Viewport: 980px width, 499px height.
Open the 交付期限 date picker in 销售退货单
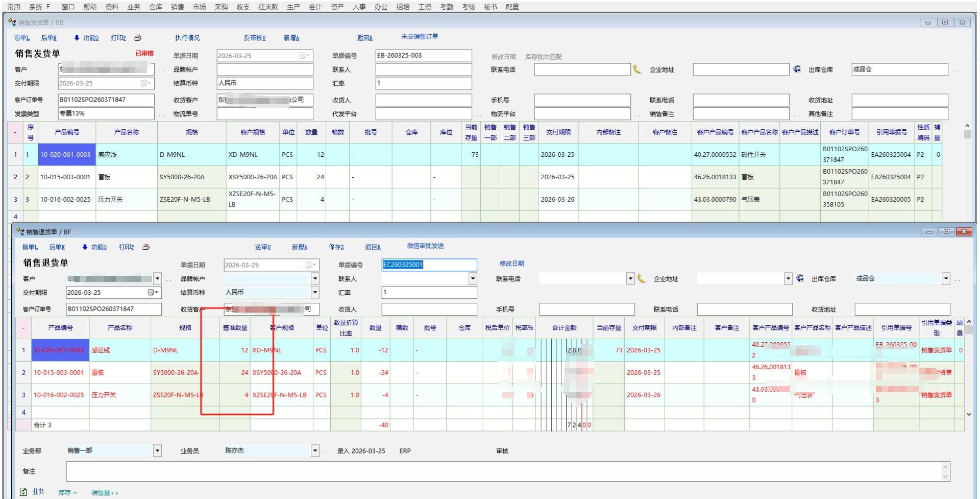(153, 293)
